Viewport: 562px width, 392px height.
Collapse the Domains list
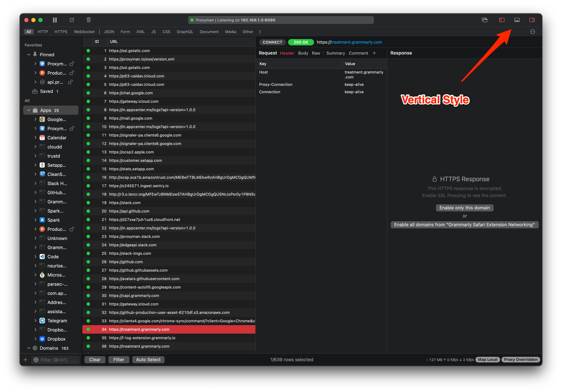click(29, 348)
